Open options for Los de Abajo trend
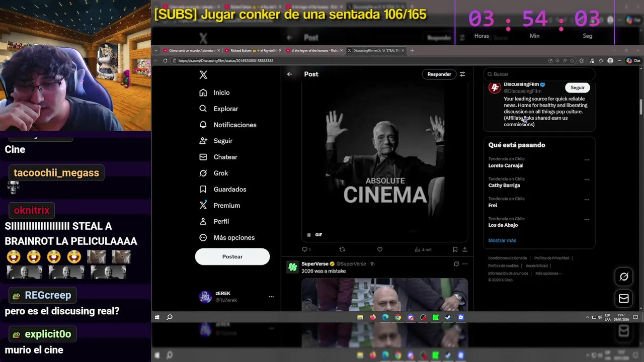Image resolution: width=644 pixels, height=362 pixels. [587, 220]
